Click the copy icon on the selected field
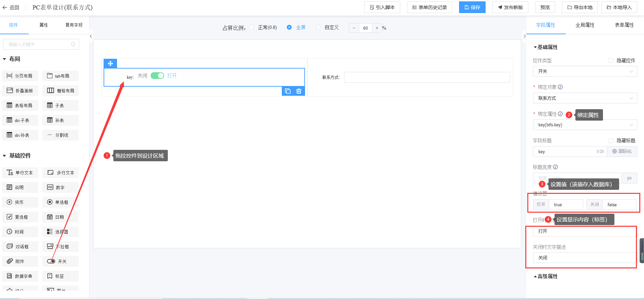This screenshot has width=644, height=299. [x=288, y=91]
